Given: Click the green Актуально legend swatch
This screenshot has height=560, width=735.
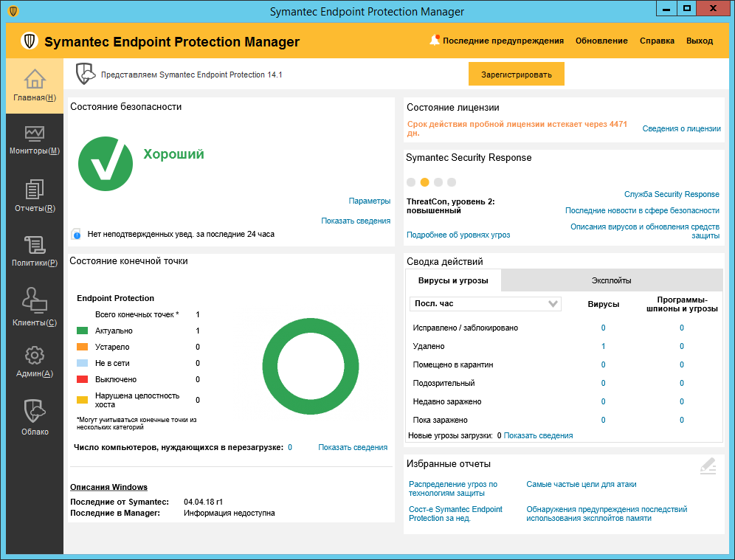Looking at the screenshot, I should click(82, 331).
